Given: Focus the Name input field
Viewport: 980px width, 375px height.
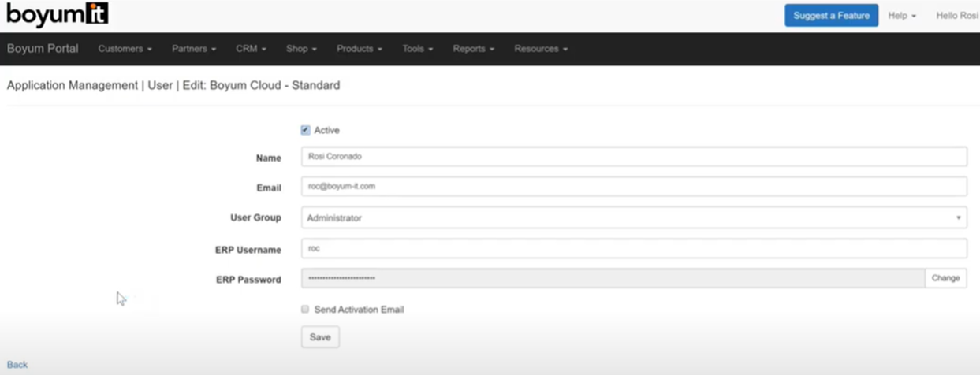Looking at the screenshot, I should (634, 156).
